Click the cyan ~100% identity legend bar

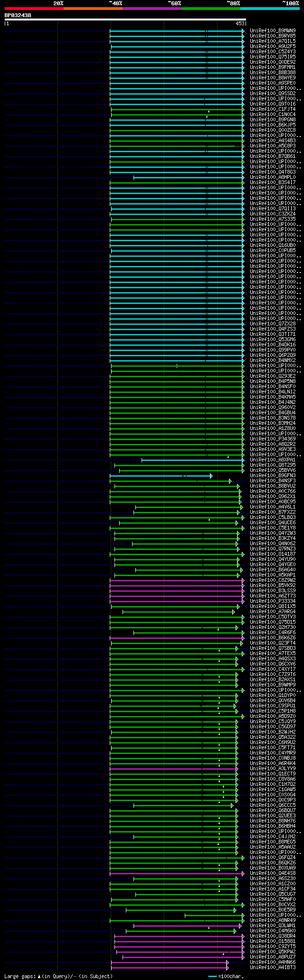[x=270, y=9]
